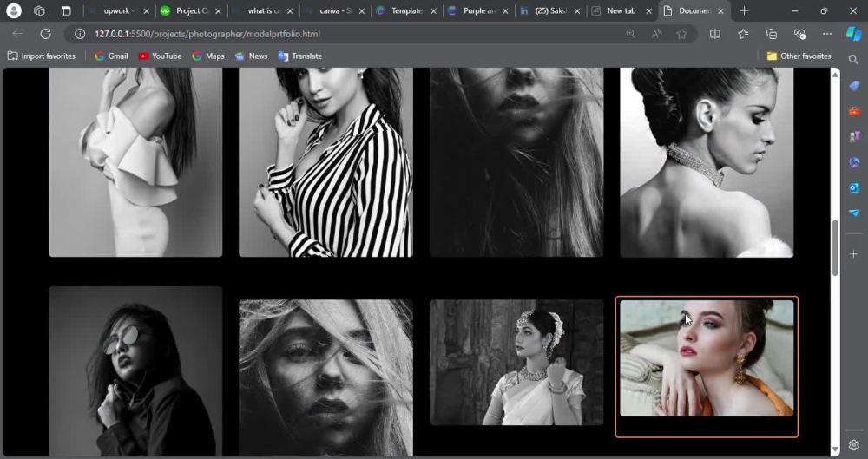Screen dimensions: 868x459
Task: Open Settings and more ellipsis menu
Action: click(x=827, y=34)
